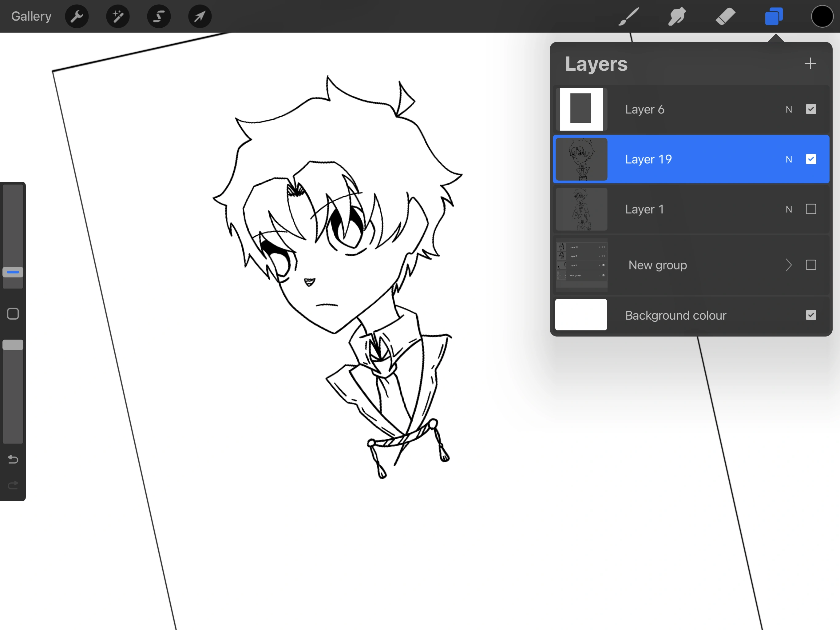Tap the undo arrow in the sidebar
The height and width of the screenshot is (630, 840).
pos(13,459)
